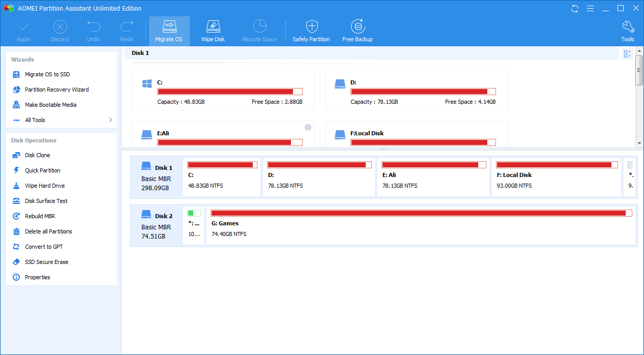This screenshot has height=355, width=644.
Task: Open the Free Backup tool
Action: (x=357, y=31)
